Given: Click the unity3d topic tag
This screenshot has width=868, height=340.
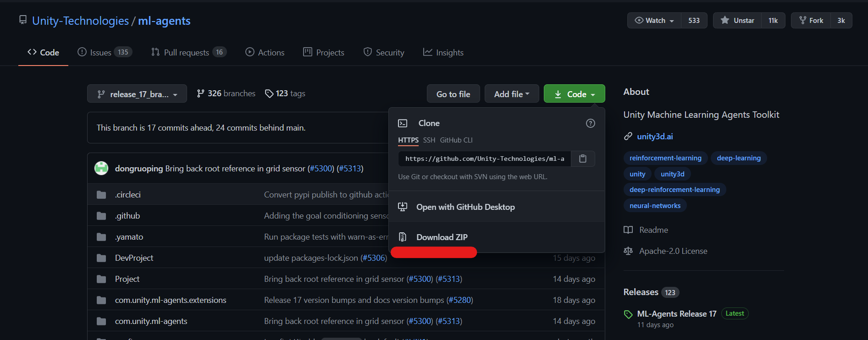Looking at the screenshot, I should pos(672,174).
